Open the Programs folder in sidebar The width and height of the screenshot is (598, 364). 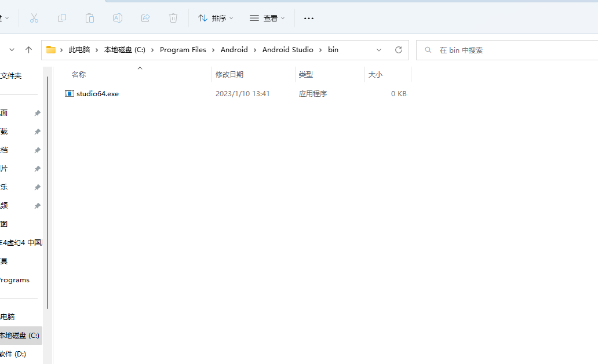point(14,280)
